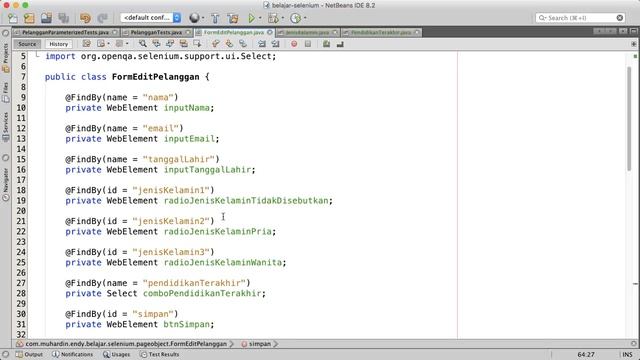The image size is (640, 360).
Task: Open the dropdown arrow next to the globe icon
Action: pos(203,18)
